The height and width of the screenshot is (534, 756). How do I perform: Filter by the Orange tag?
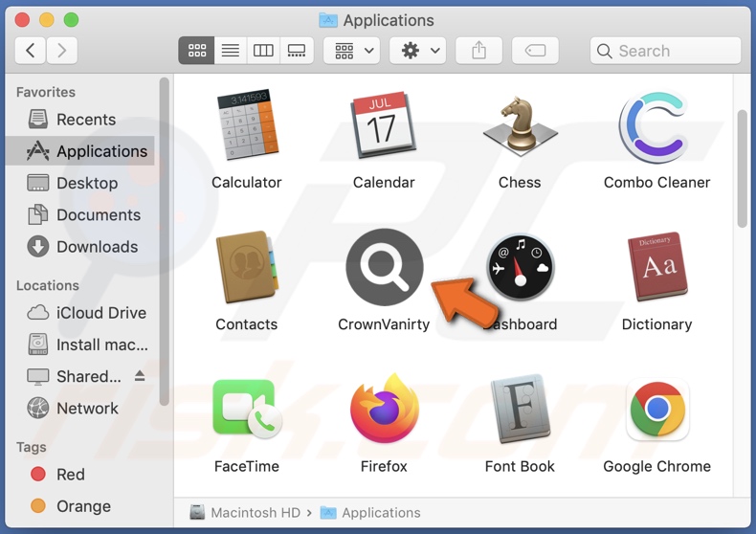pos(79,506)
